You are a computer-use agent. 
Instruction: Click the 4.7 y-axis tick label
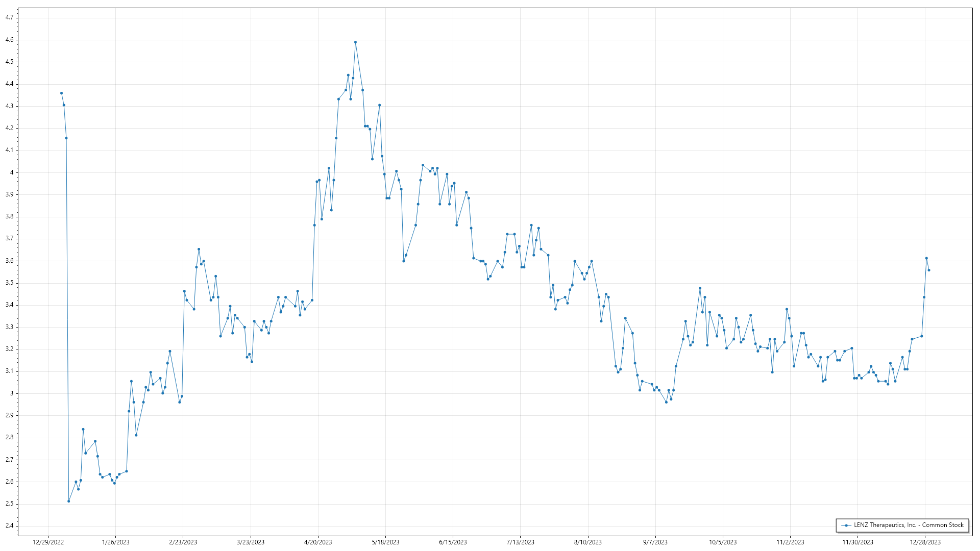click(x=9, y=17)
